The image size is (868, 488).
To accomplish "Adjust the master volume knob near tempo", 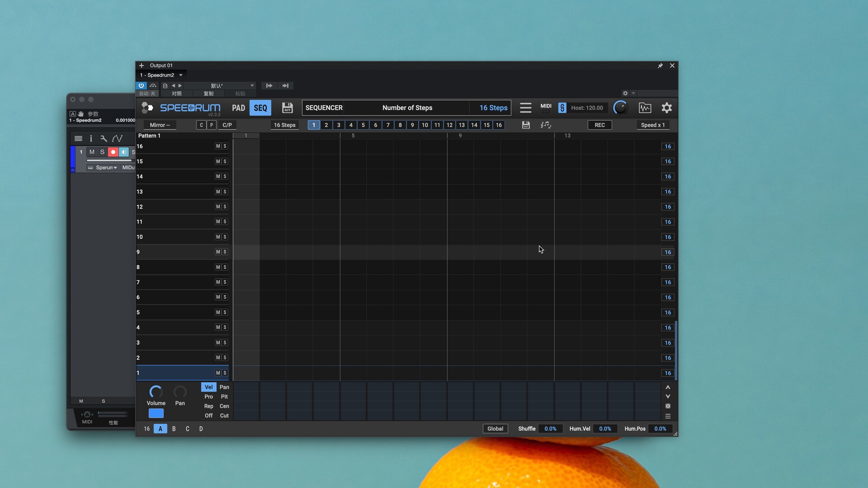I will (x=620, y=108).
